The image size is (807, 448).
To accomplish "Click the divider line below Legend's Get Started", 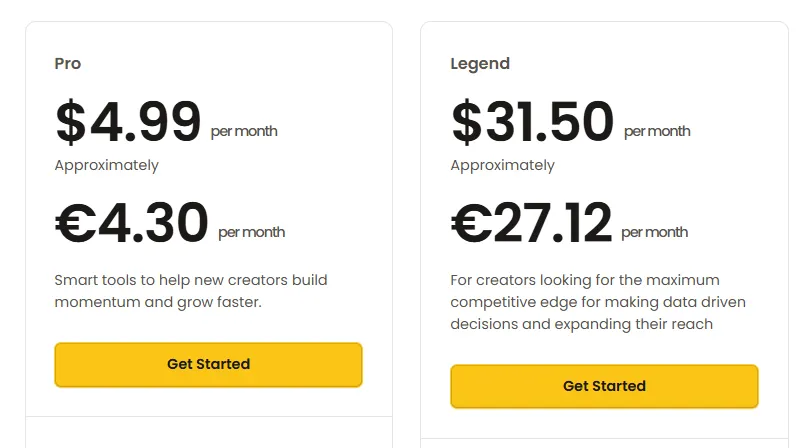I will pos(604,438).
